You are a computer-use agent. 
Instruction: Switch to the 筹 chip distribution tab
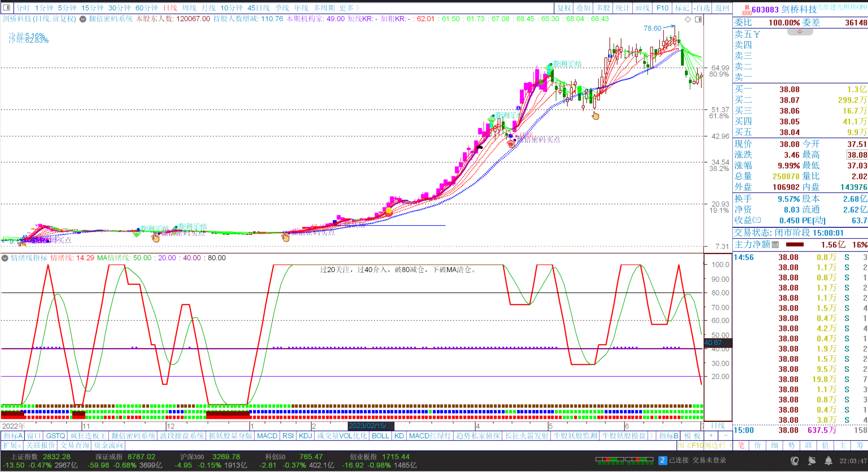coord(859,445)
